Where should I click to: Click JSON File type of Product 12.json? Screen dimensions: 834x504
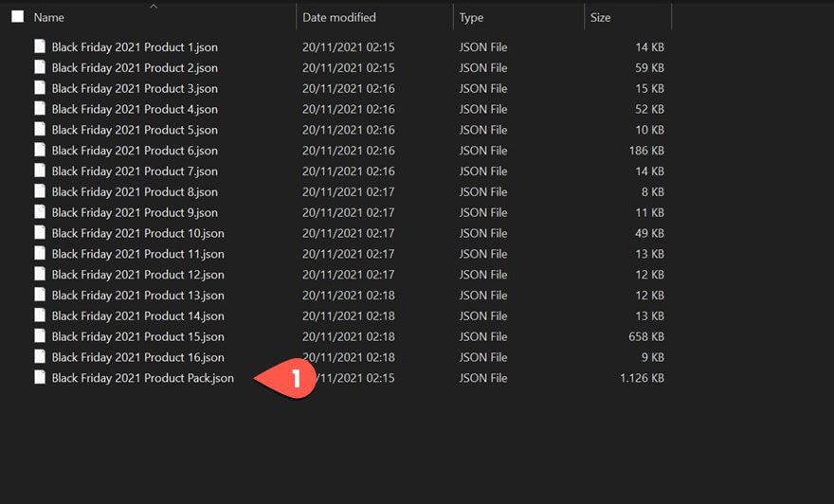[x=483, y=275]
